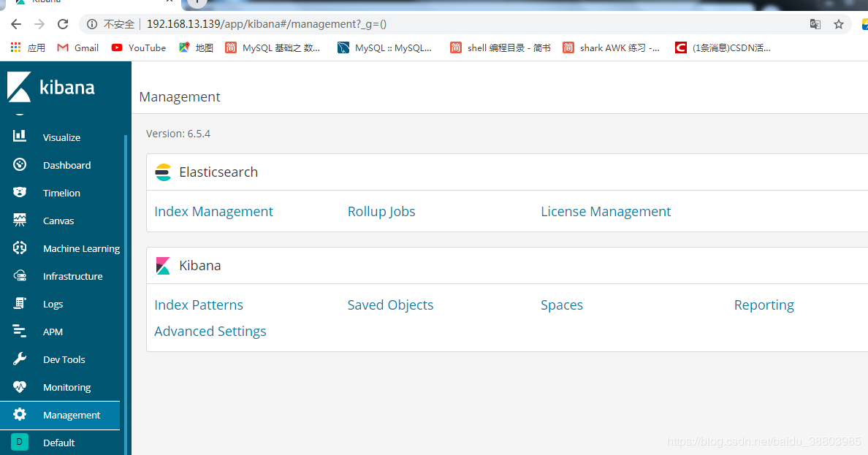The width and height of the screenshot is (868, 455).
Task: Select APM label in sidebar
Action: (x=53, y=332)
